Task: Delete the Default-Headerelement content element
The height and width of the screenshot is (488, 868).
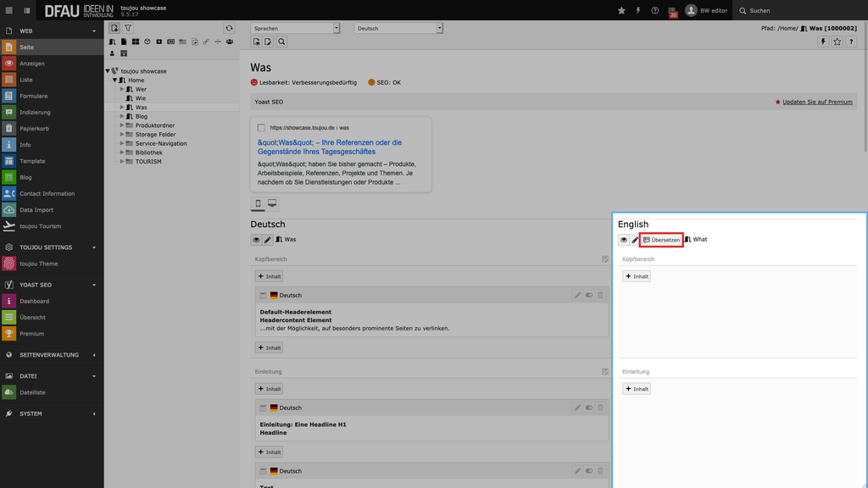Action: pos(600,295)
